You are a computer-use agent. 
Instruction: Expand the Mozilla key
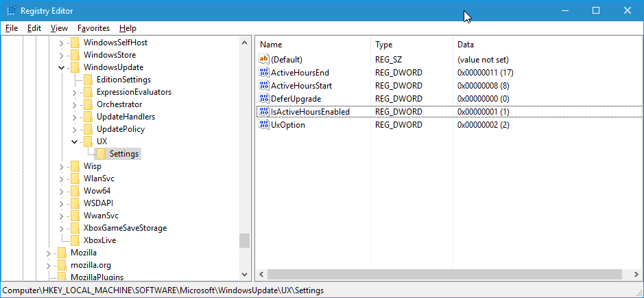coord(49,253)
